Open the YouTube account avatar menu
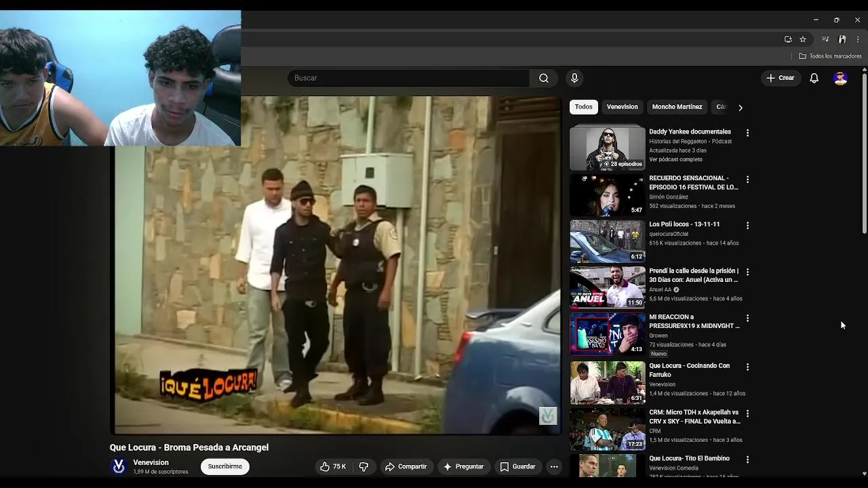This screenshot has height=488, width=868. [x=841, y=78]
